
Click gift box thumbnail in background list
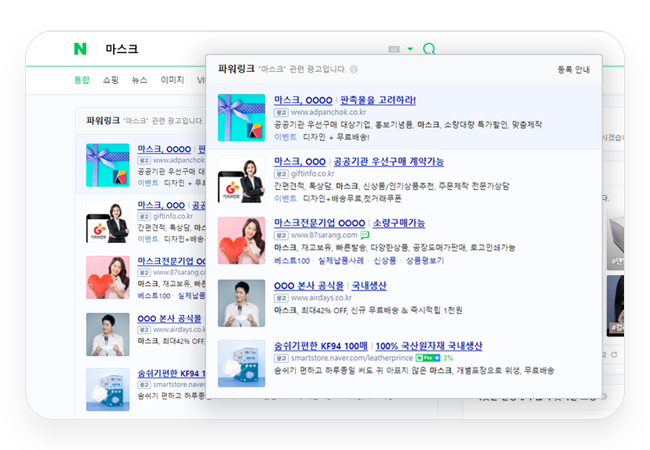108,165
